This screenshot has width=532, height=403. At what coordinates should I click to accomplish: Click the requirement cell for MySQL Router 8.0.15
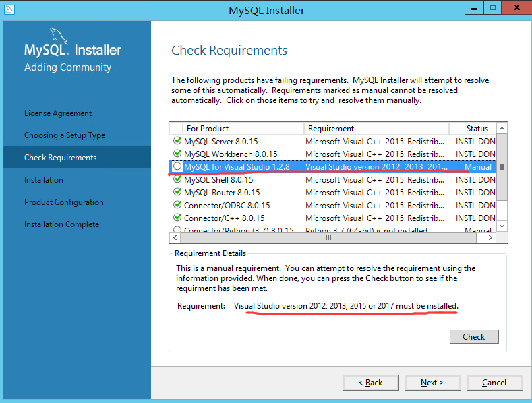coord(375,193)
